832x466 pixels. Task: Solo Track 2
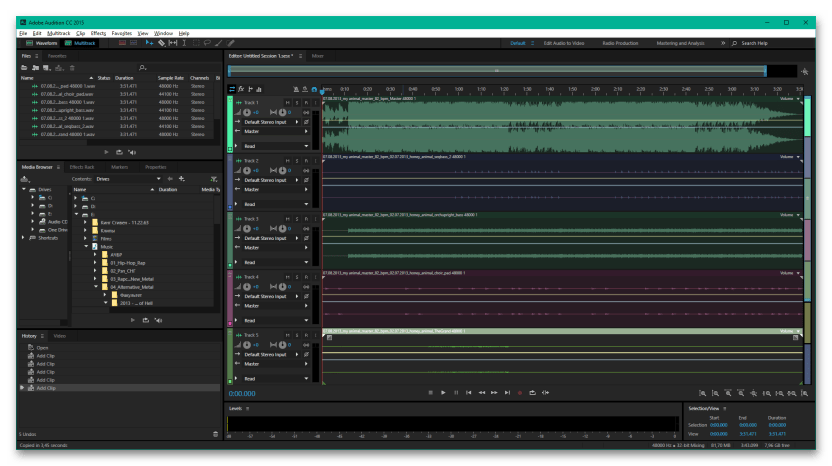pyautogui.click(x=295, y=161)
